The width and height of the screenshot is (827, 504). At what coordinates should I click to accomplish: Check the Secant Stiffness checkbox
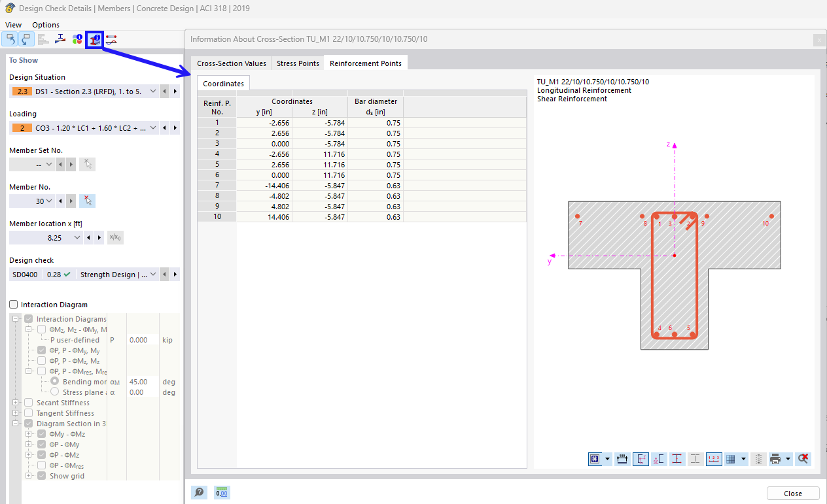coord(27,402)
